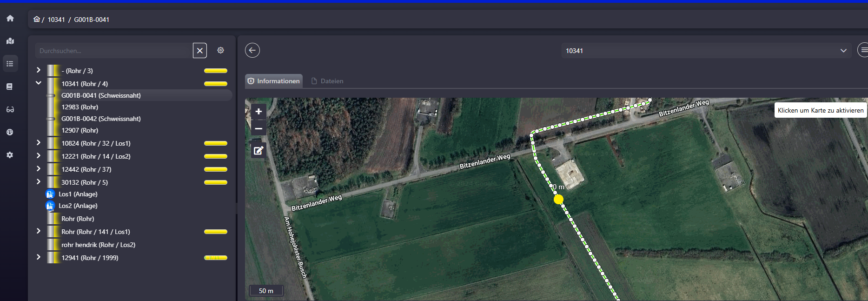Click the Durchsuchen search input field
This screenshot has height=301, width=868.
pos(114,51)
